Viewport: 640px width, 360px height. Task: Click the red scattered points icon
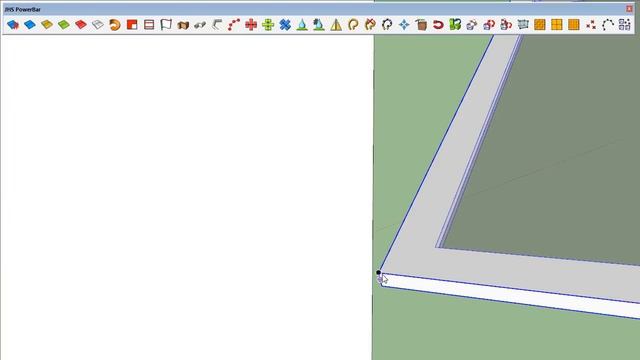pyautogui.click(x=591, y=25)
